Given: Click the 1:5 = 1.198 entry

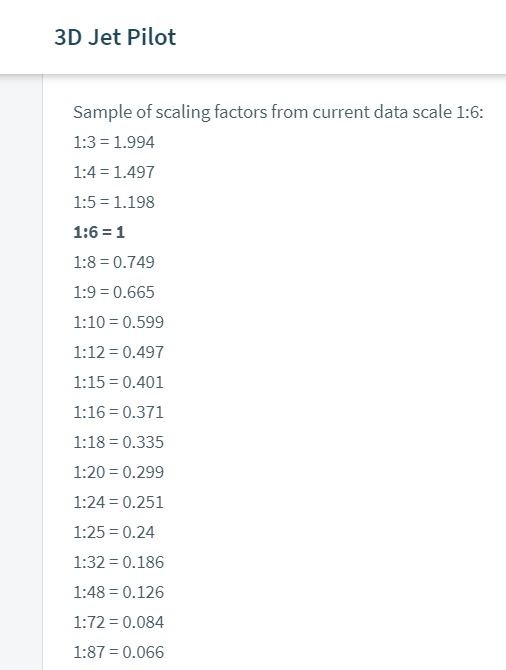Looking at the screenshot, I should [x=114, y=202].
